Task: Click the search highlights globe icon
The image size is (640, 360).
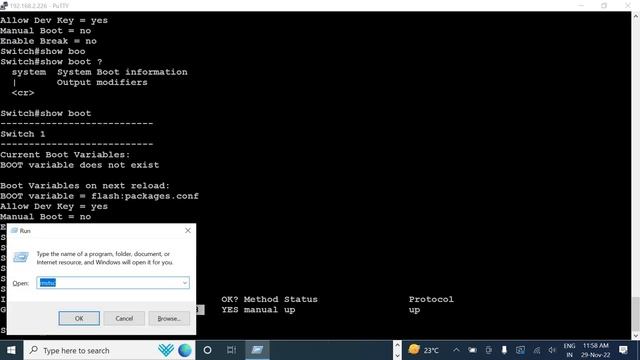Action: (x=185, y=350)
